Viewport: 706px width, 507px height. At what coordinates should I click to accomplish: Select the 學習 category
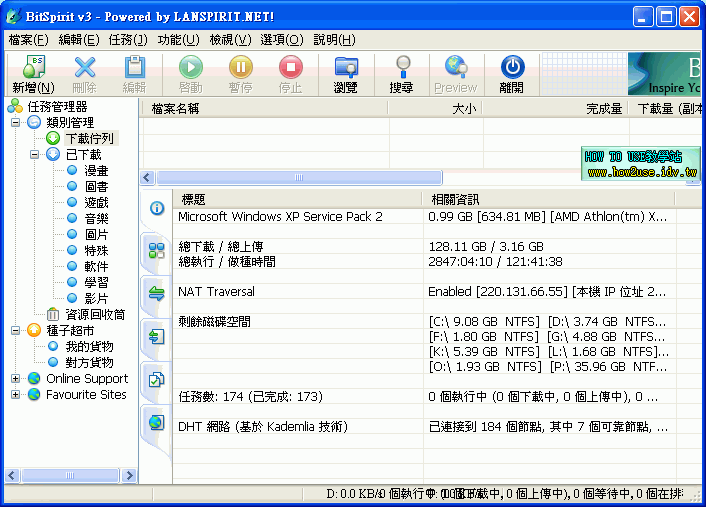[x=96, y=282]
